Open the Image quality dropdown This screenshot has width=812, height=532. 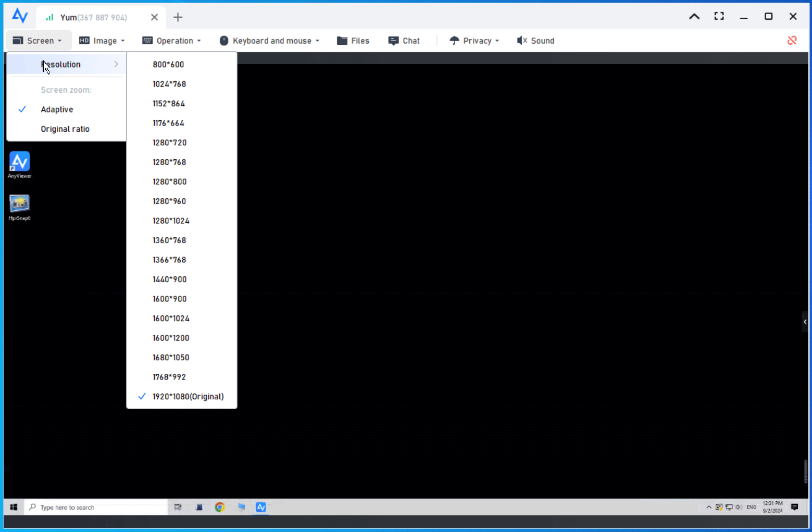click(x=102, y=41)
